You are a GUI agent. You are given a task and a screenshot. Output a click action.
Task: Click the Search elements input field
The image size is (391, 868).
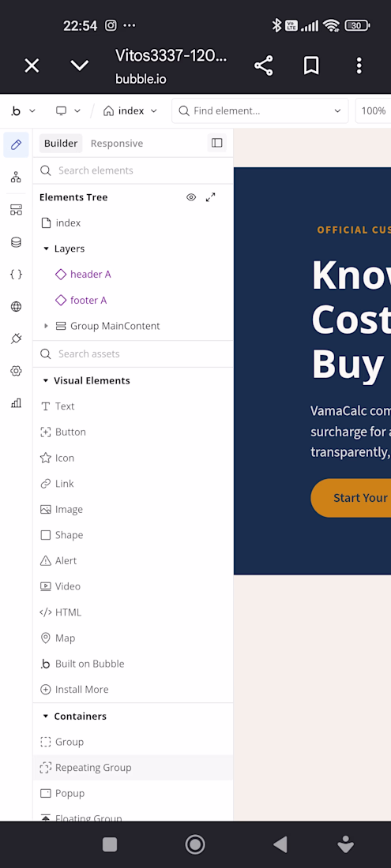[x=133, y=170]
